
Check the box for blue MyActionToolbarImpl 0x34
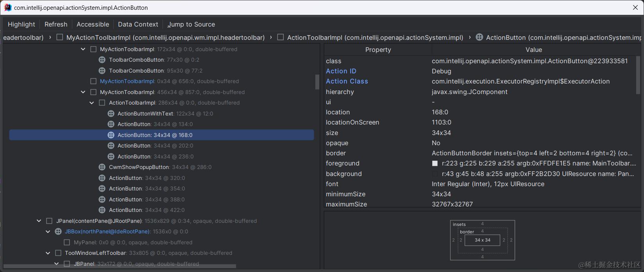click(93, 81)
